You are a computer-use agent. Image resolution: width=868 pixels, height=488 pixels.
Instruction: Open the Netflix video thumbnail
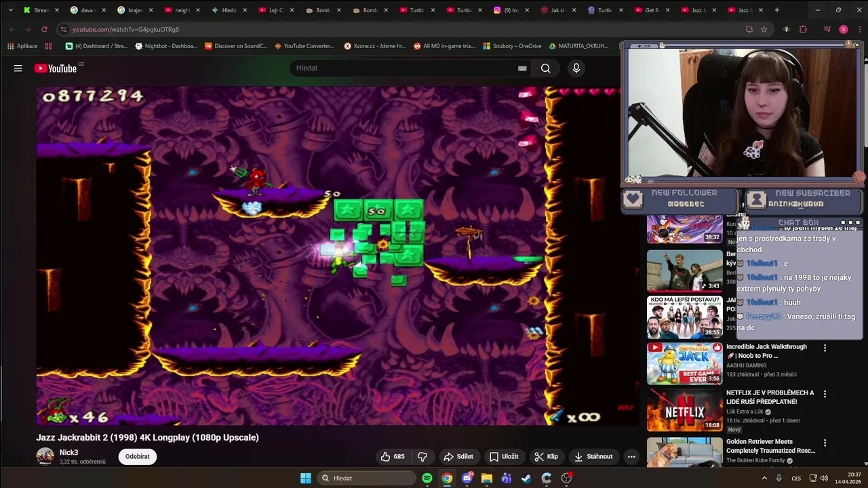point(684,409)
